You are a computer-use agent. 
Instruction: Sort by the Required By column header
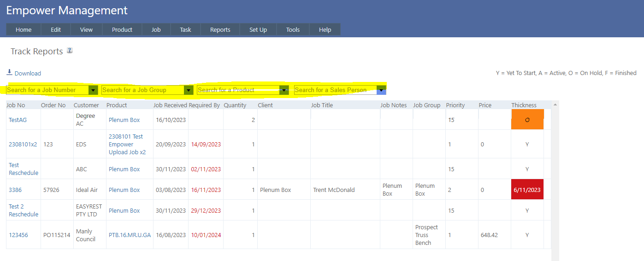(x=204, y=105)
